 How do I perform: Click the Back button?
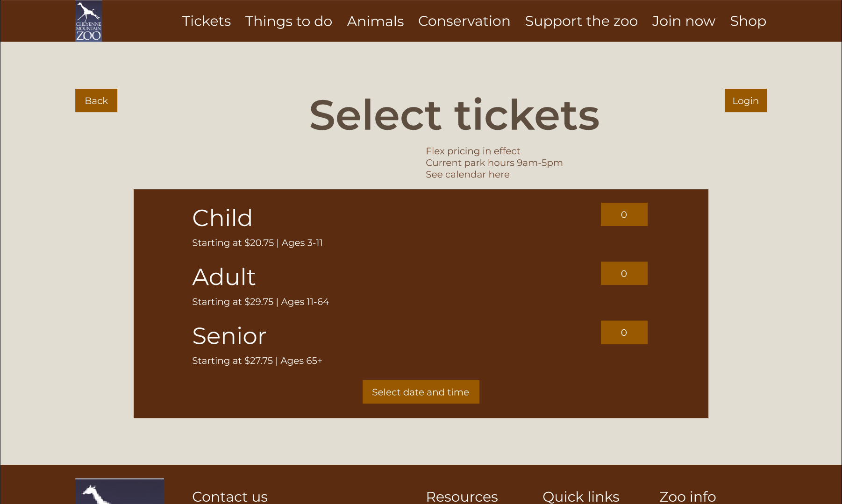click(96, 100)
